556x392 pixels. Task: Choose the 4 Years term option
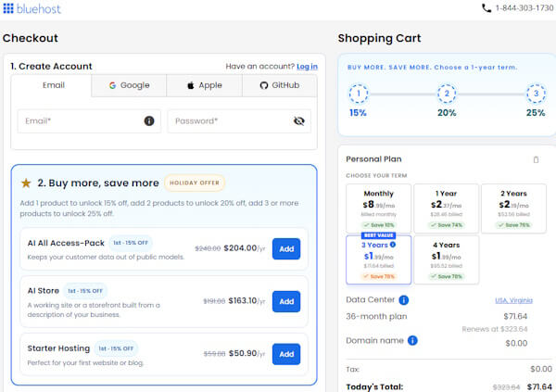click(446, 260)
